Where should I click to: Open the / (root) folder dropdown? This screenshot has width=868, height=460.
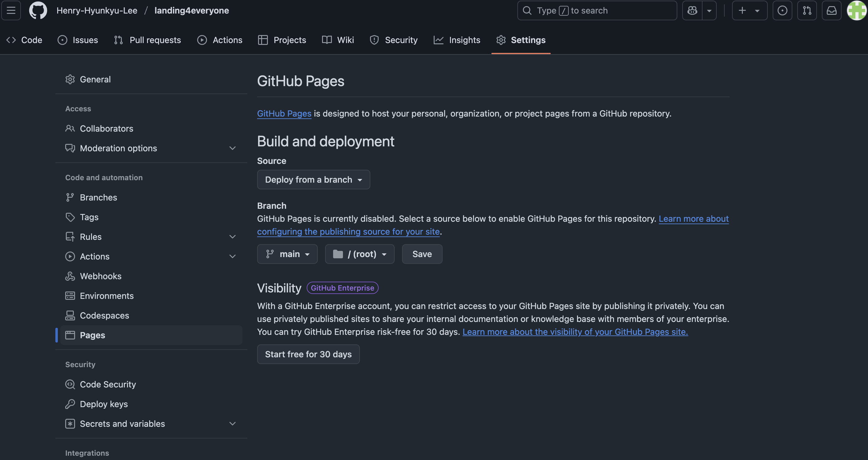click(x=360, y=254)
